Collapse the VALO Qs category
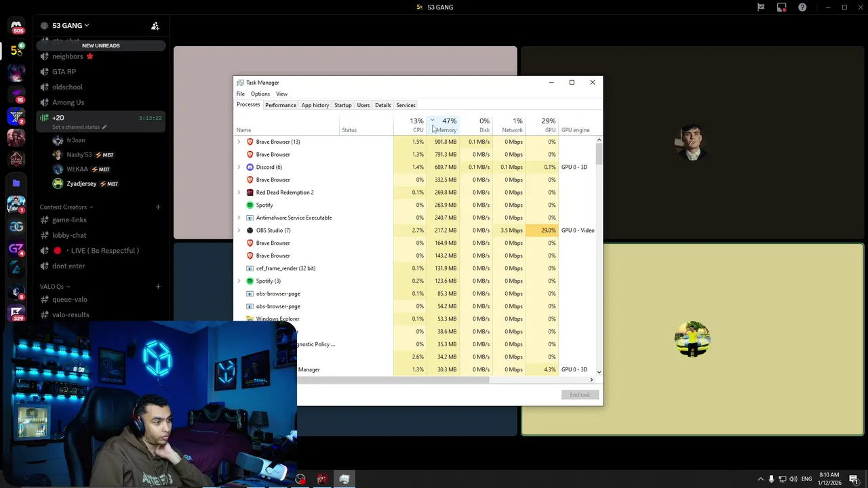The width and height of the screenshot is (868, 488). tap(54, 287)
